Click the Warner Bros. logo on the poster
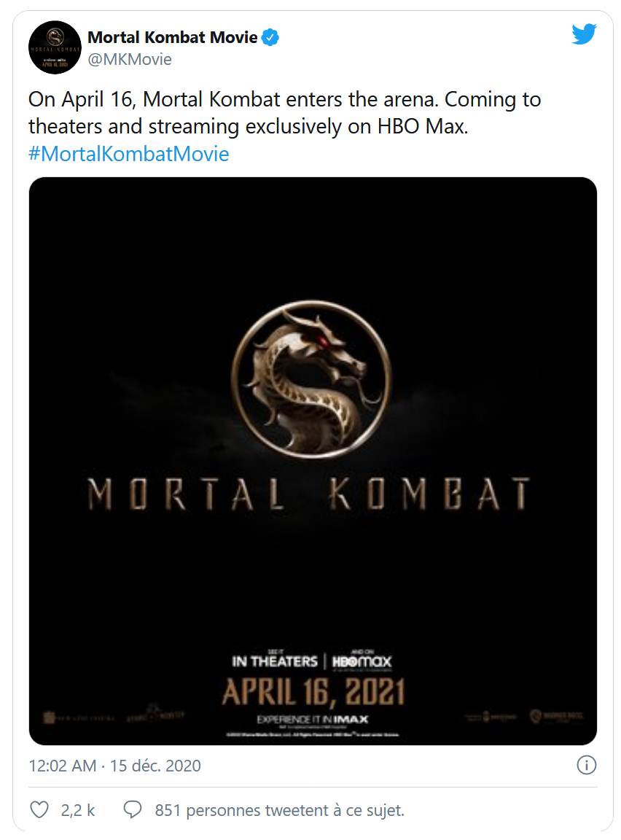621x840 pixels. (560, 718)
